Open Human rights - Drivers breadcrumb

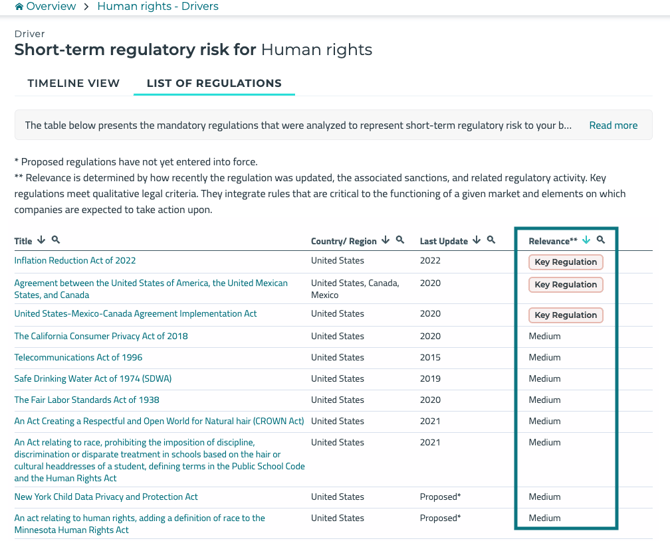tap(158, 7)
